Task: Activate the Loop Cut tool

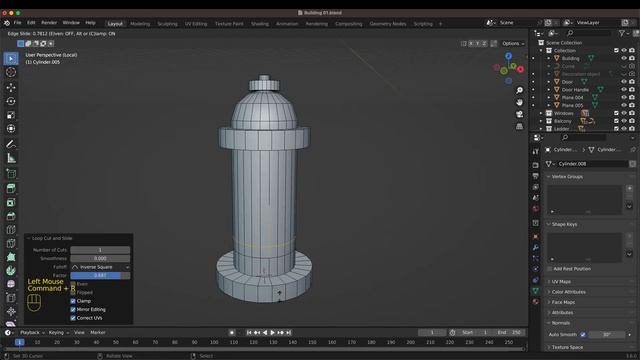Action: point(11,230)
